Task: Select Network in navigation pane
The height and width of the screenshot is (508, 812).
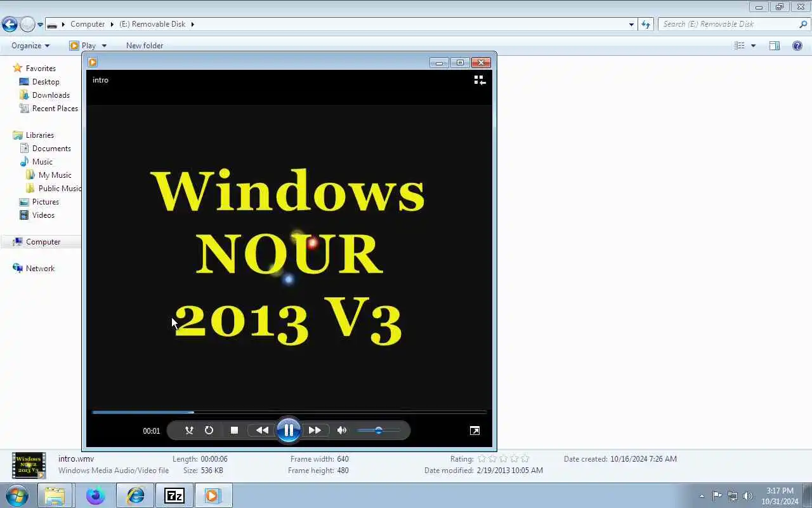Action: [40, 269]
